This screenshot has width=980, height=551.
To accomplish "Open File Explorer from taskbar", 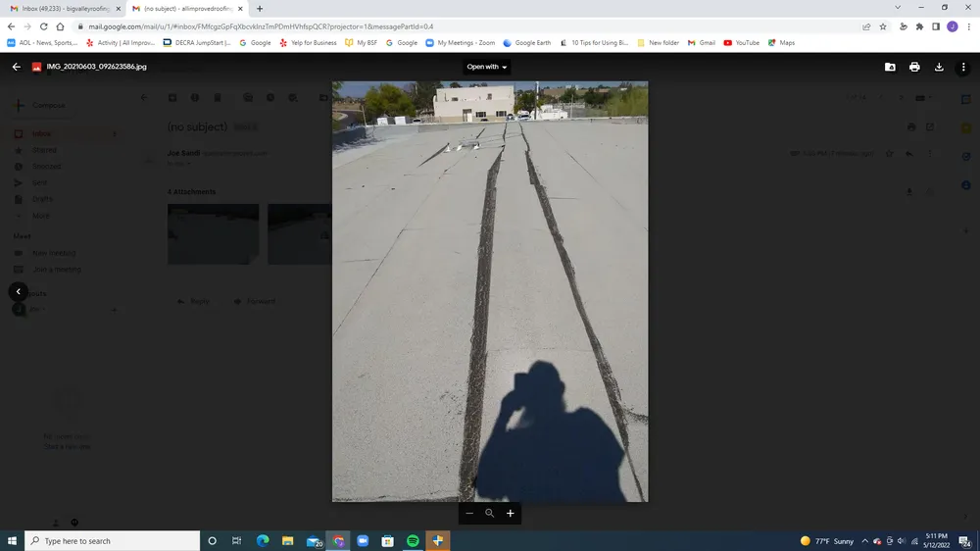I will [x=287, y=541].
